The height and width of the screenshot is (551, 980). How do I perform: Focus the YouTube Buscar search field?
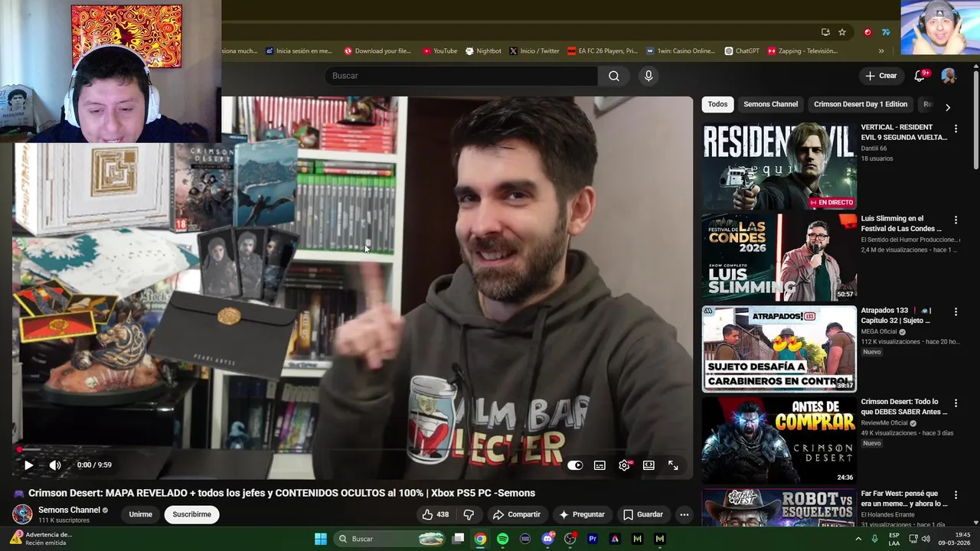(462, 76)
